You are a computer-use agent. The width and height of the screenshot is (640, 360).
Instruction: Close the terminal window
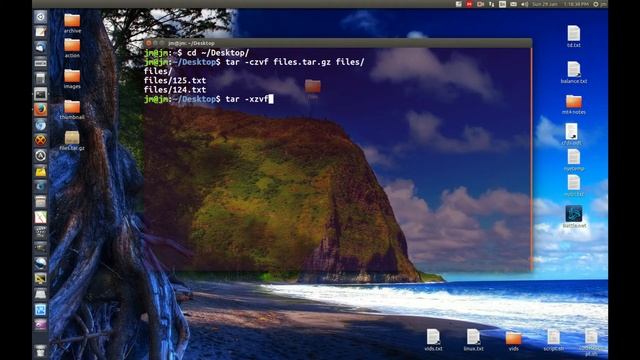point(149,43)
